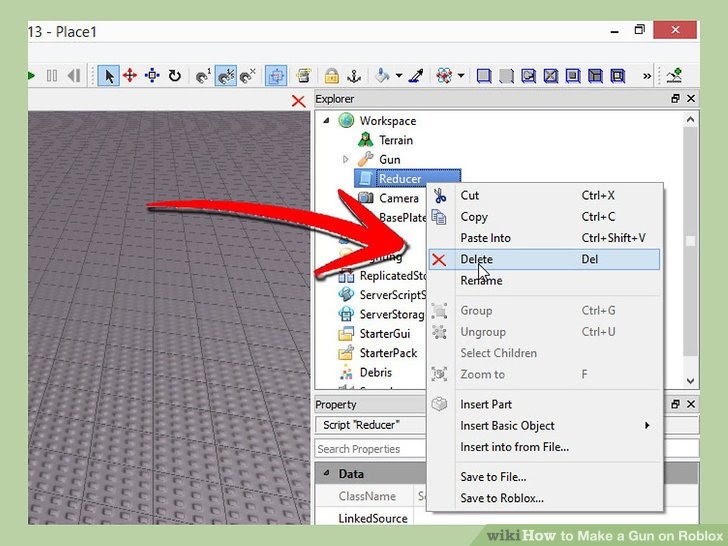
Task: Close the Property panel
Action: coord(691,404)
